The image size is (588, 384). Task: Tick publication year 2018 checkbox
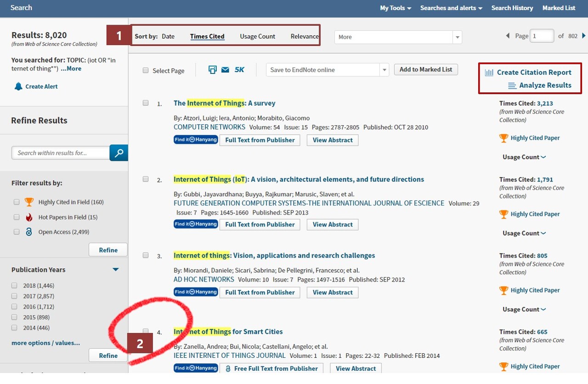pyautogui.click(x=14, y=286)
